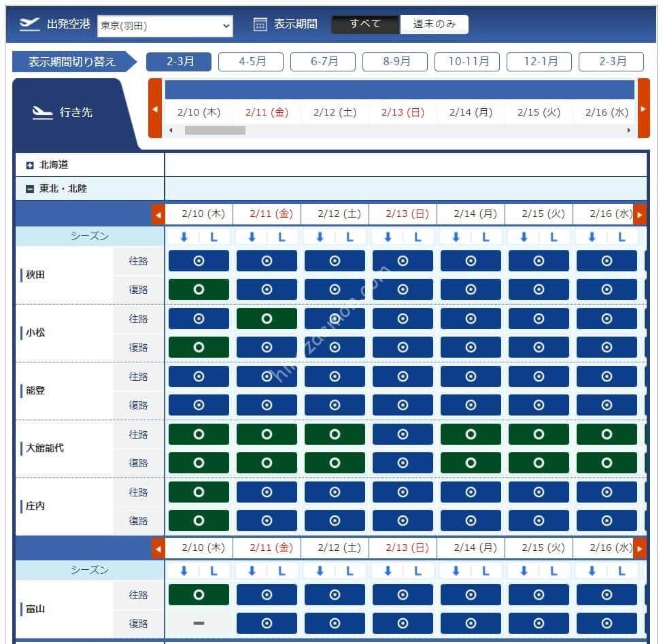The width and height of the screenshot is (663, 644).
Task: Select 富山 往路 green availability on 2/10
Action: (x=199, y=595)
